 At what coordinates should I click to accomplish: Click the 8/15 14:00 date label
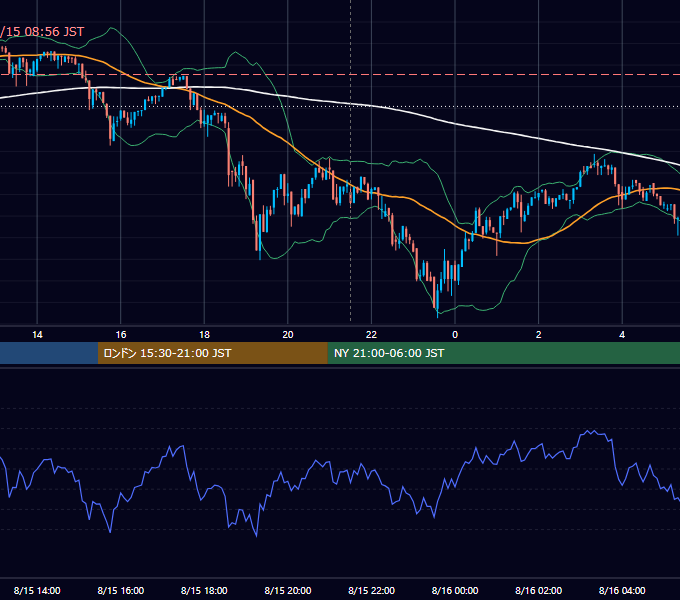(x=37, y=590)
